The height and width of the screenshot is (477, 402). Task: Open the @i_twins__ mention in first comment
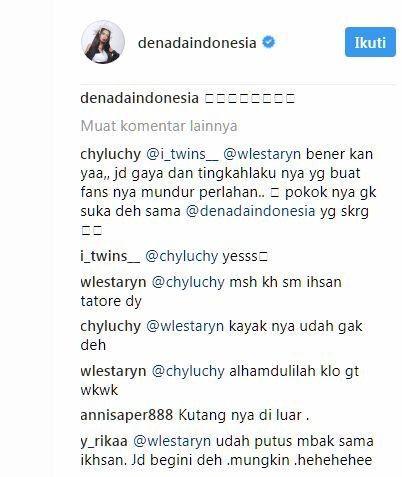(182, 154)
